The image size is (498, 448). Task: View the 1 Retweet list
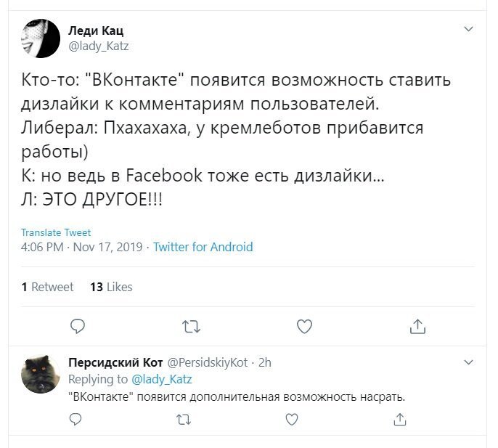coord(47,287)
